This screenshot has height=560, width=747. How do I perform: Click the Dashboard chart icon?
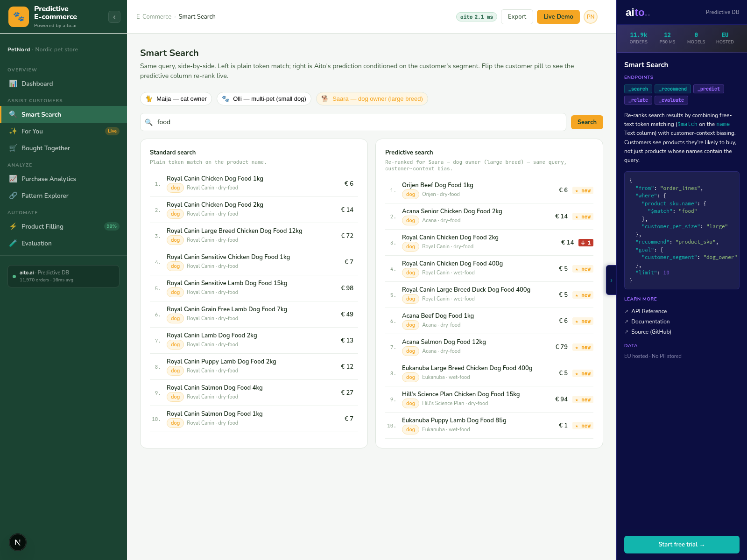13,84
